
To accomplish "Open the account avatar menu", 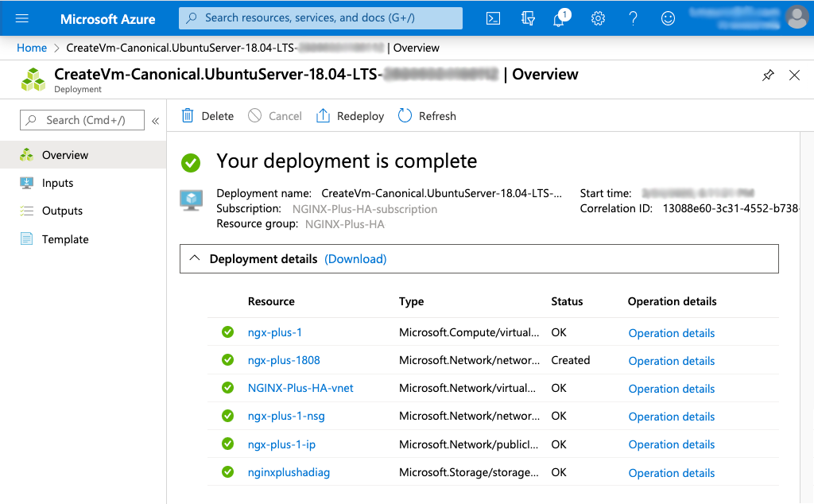I will click(797, 17).
